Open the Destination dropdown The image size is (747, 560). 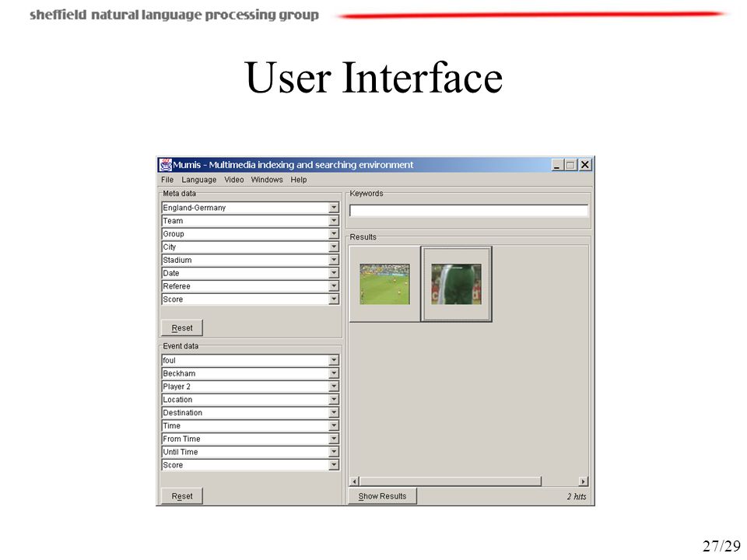tap(334, 413)
